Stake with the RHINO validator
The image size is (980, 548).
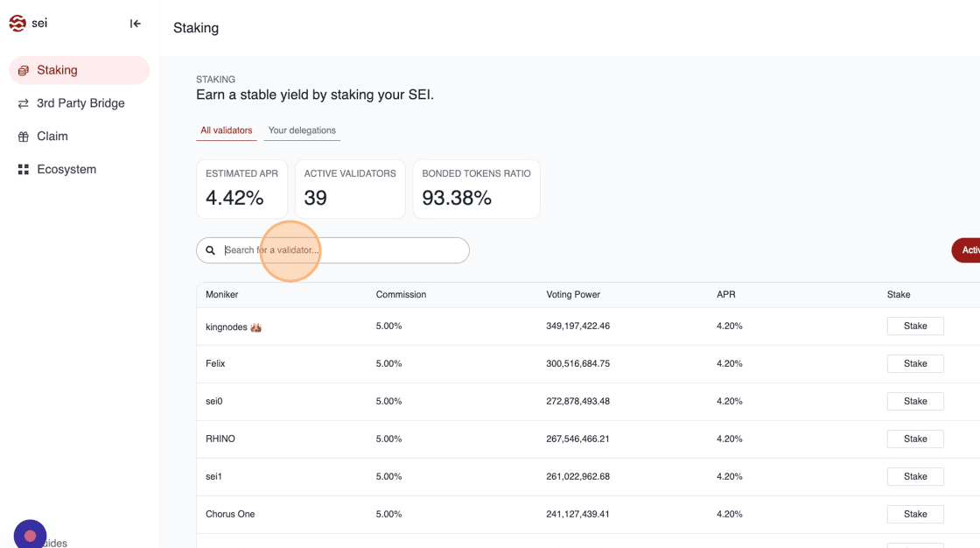pos(915,439)
